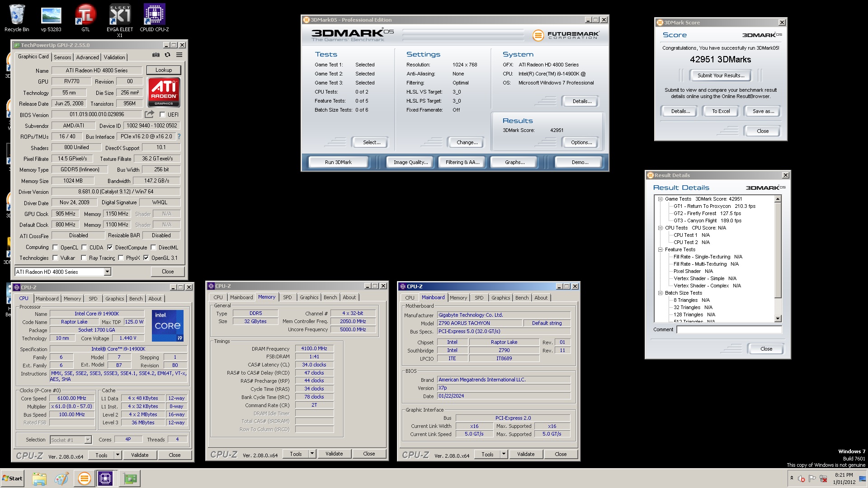The height and width of the screenshot is (488, 868).
Task: Open SPD tab in the Memory CPU-Z window
Action: 288,297
